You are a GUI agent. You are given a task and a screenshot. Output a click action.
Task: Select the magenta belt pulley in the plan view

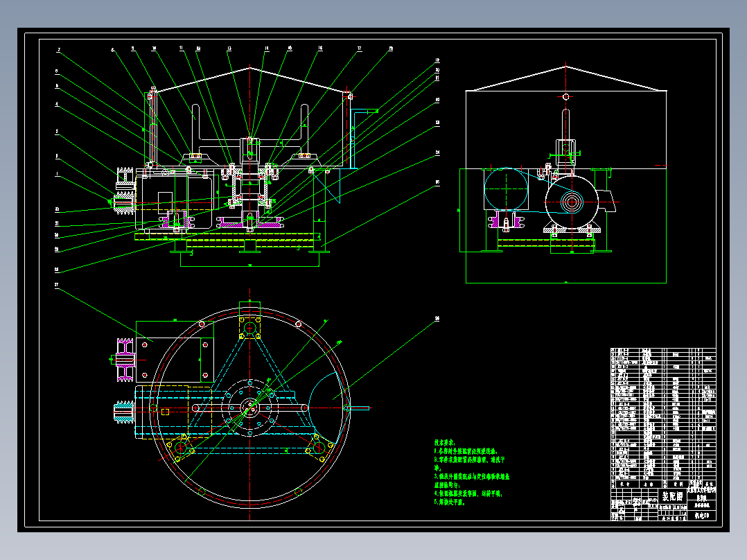[x=125, y=360]
